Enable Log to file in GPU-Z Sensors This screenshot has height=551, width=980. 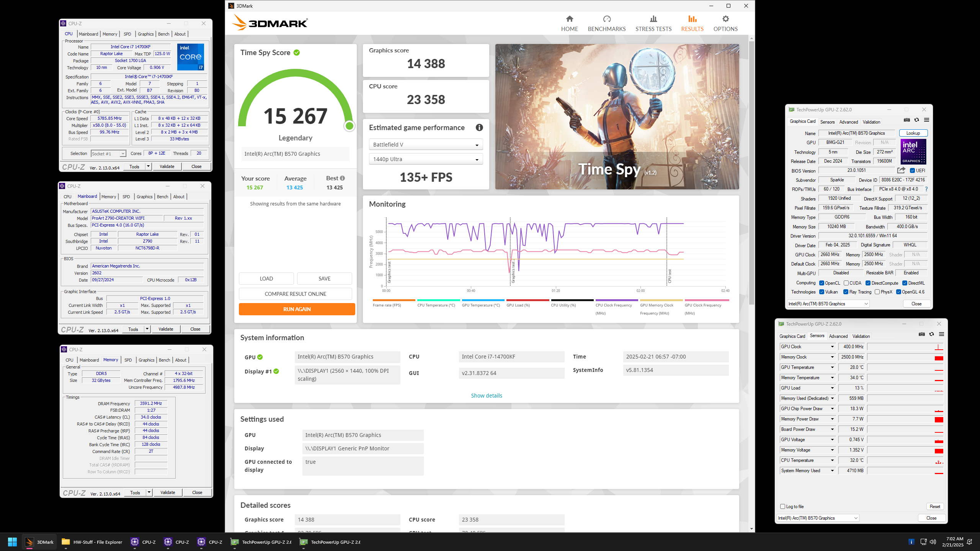coord(782,507)
